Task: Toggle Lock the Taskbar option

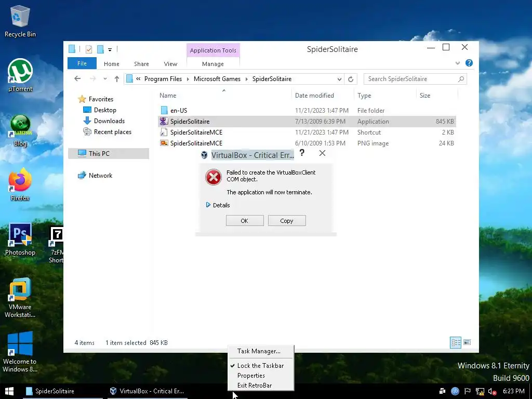Action: [x=260, y=366]
